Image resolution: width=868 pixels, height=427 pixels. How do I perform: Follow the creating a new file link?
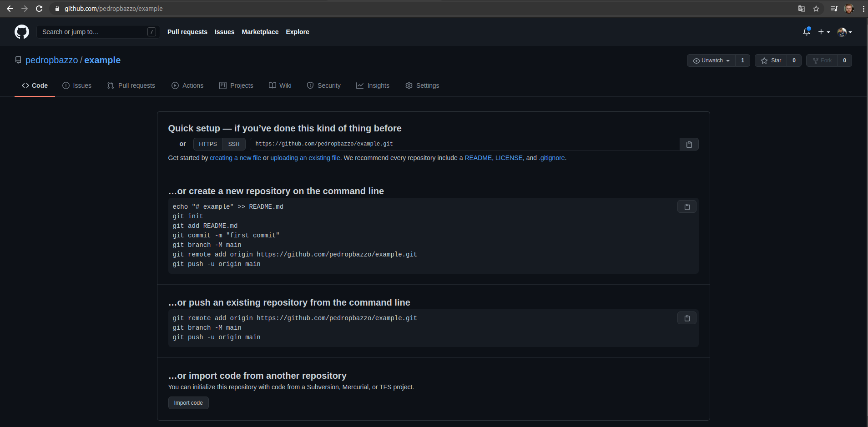coord(235,158)
